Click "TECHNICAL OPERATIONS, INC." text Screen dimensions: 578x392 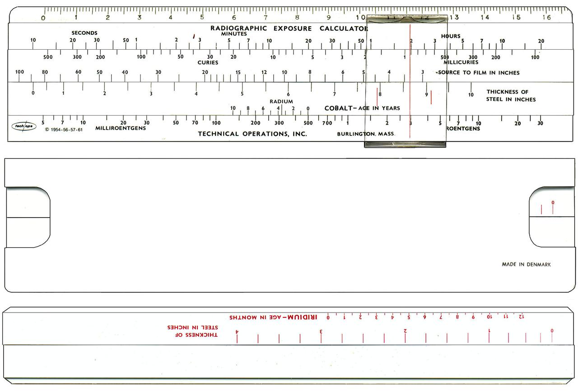[x=252, y=134]
